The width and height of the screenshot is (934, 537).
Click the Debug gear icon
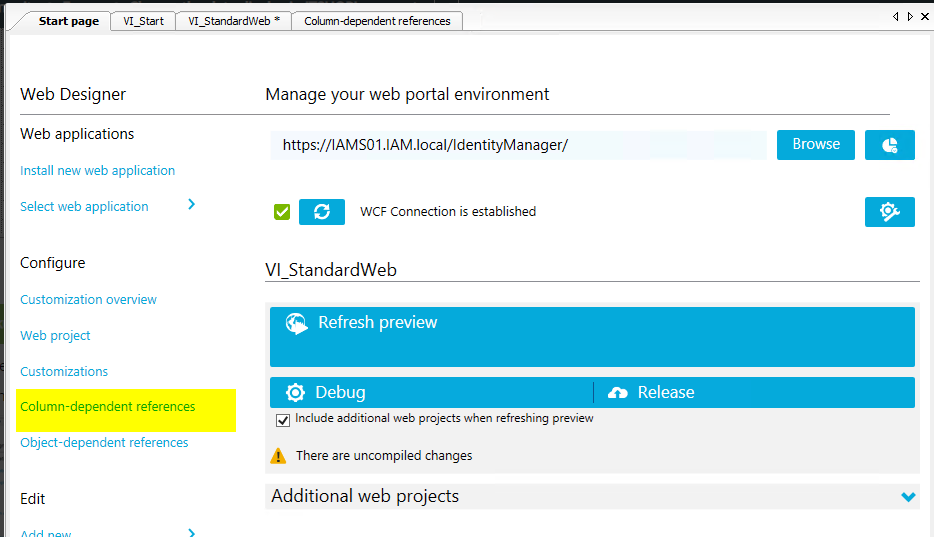[295, 393]
